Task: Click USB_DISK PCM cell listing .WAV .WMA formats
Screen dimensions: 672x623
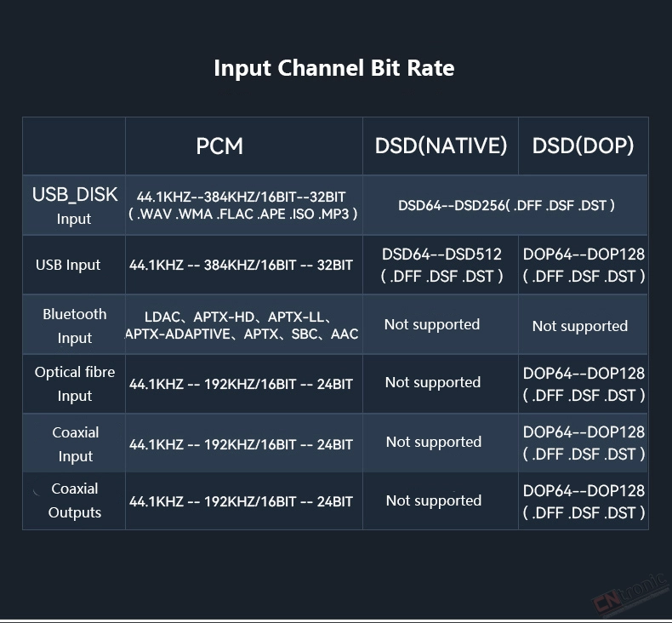Action: coord(242,205)
